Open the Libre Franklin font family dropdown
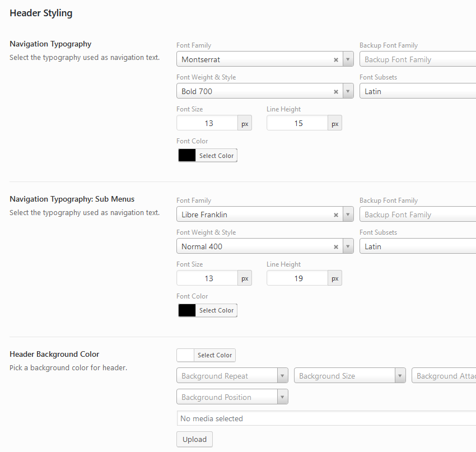Image resolution: width=476 pixels, height=452 pixels. [348, 215]
